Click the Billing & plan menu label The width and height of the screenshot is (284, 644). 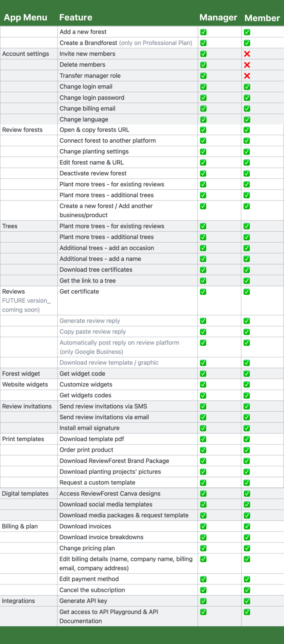pyautogui.click(x=20, y=526)
